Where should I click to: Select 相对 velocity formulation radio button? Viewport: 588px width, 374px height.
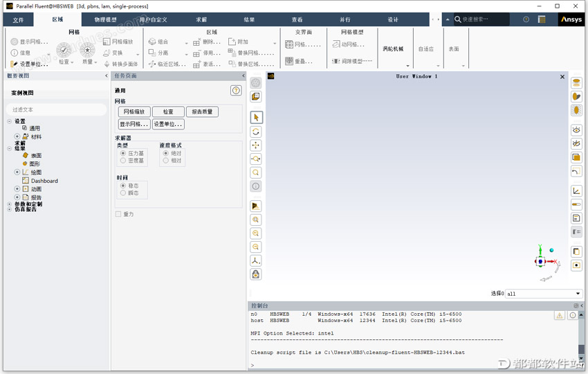166,161
